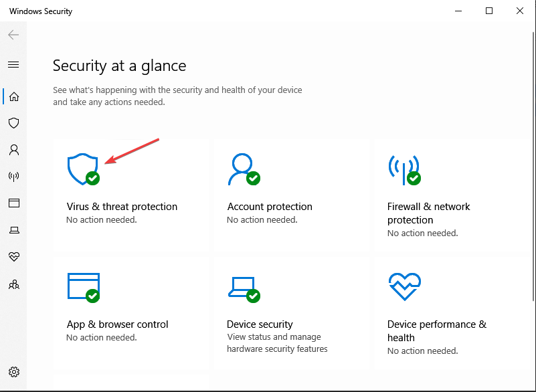The image size is (536, 392).
Task: Click the Firewall antenna tile icon
Action: 404,170
